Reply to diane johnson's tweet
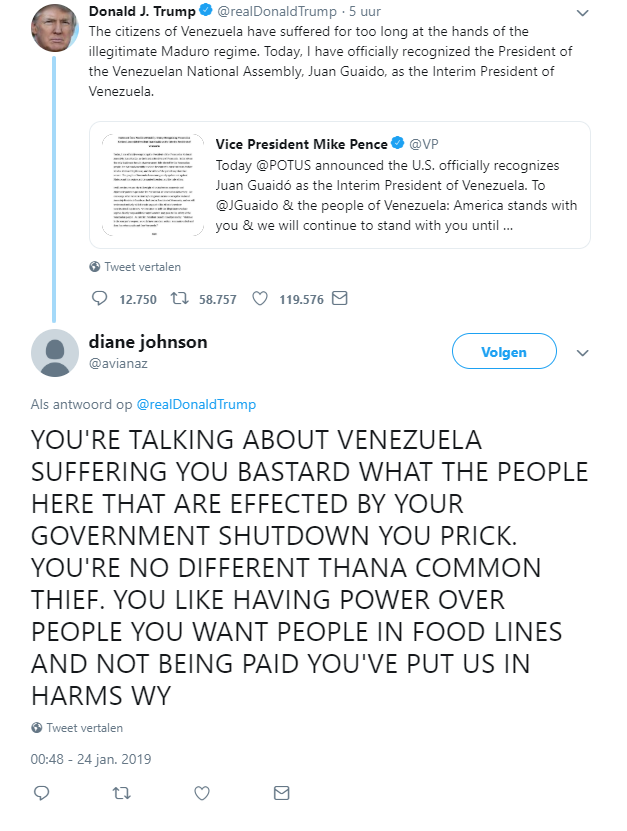 [41, 793]
